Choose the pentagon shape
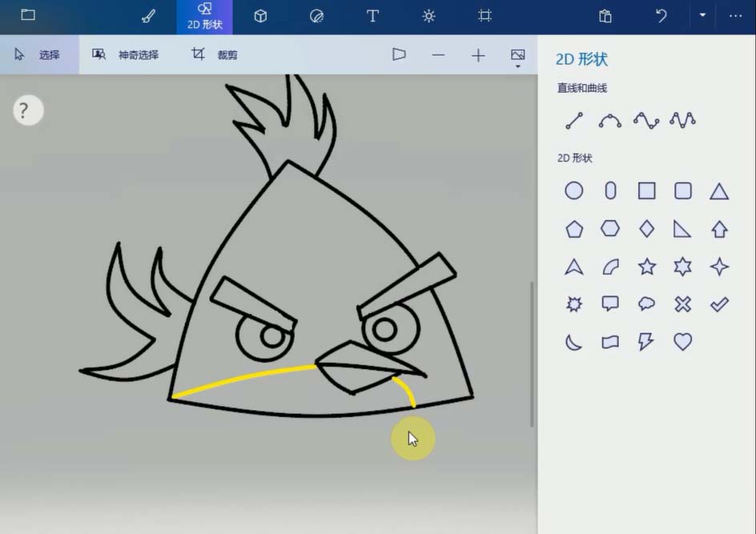756x534 pixels. point(573,229)
